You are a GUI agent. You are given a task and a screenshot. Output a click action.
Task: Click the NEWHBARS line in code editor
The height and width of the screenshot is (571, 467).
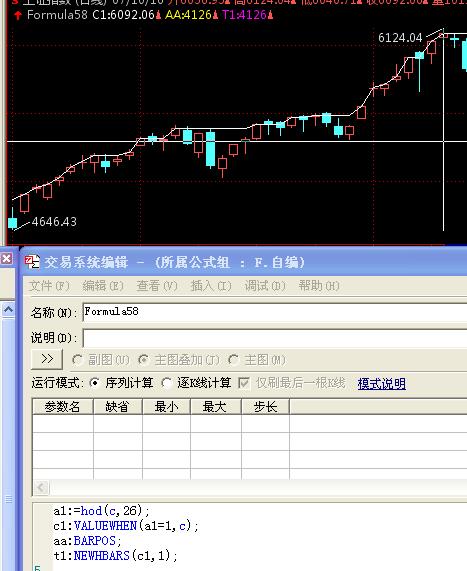tap(115, 556)
